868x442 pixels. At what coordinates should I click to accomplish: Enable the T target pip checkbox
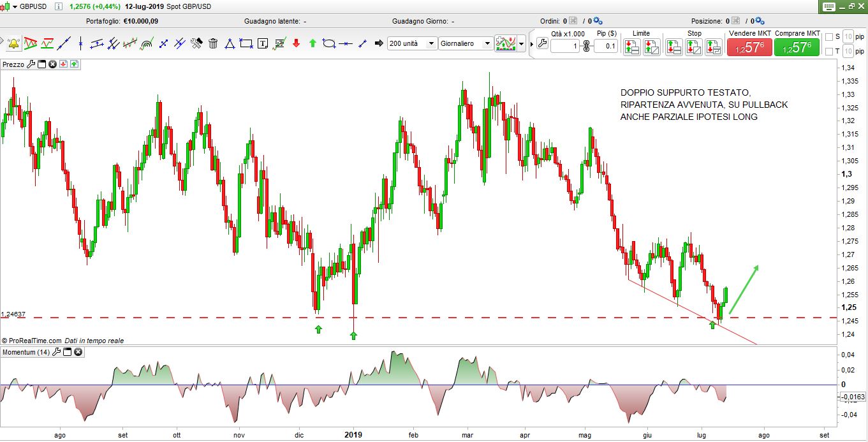point(829,52)
